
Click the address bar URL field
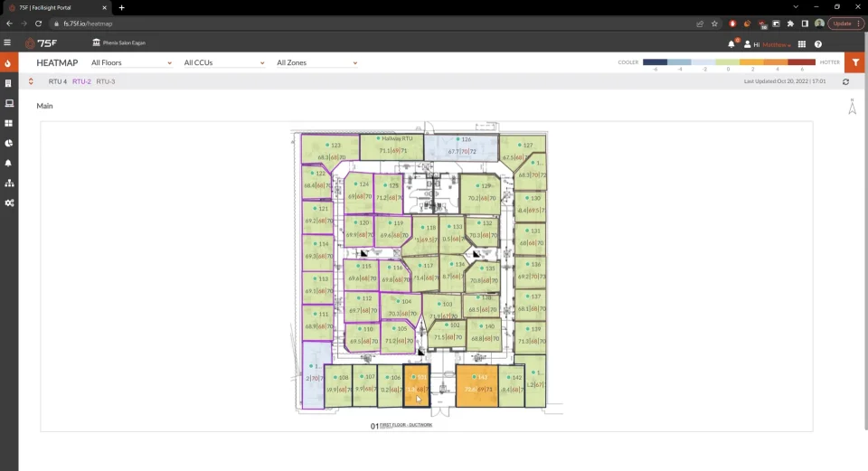(x=371, y=24)
